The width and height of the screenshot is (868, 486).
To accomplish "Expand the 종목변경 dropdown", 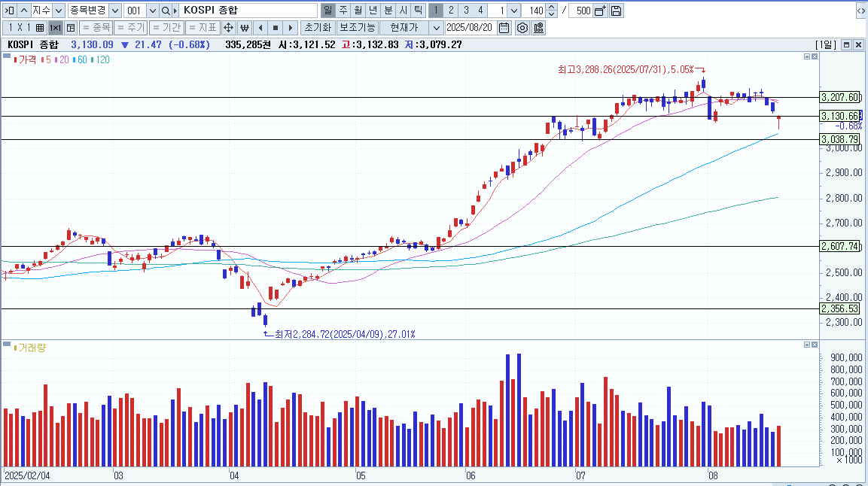I will pyautogui.click(x=115, y=11).
